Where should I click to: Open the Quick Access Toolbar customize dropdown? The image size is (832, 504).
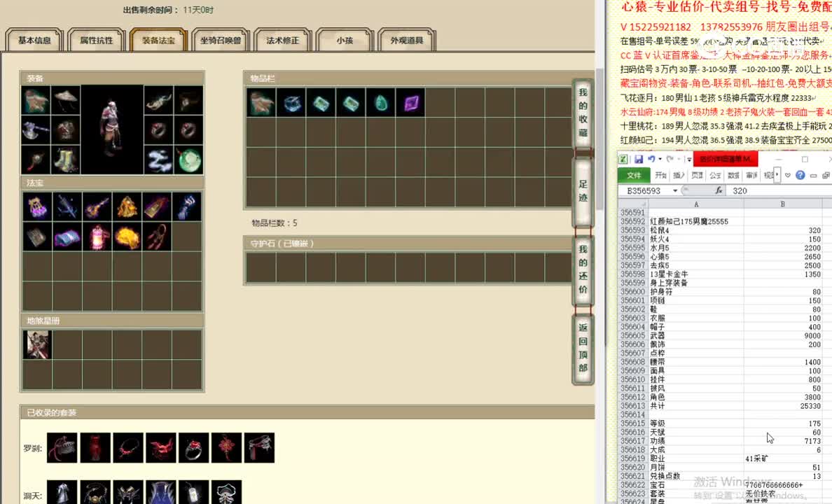(x=689, y=159)
